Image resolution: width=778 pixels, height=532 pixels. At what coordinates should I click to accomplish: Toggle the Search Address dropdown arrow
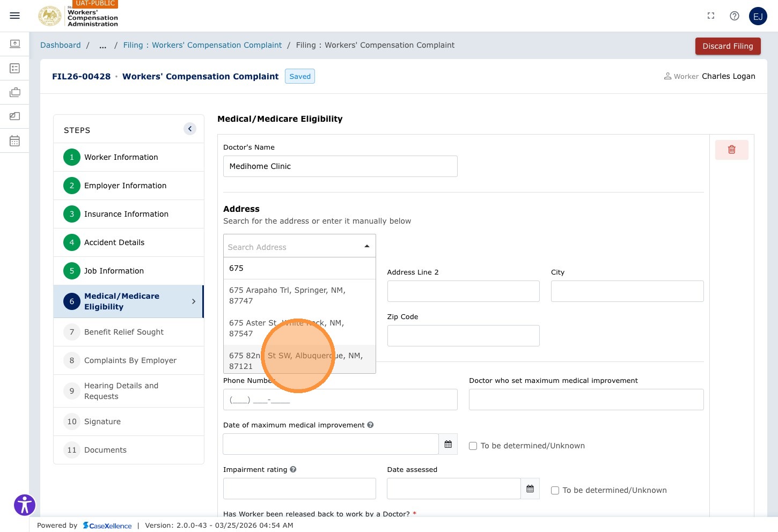coord(367,246)
